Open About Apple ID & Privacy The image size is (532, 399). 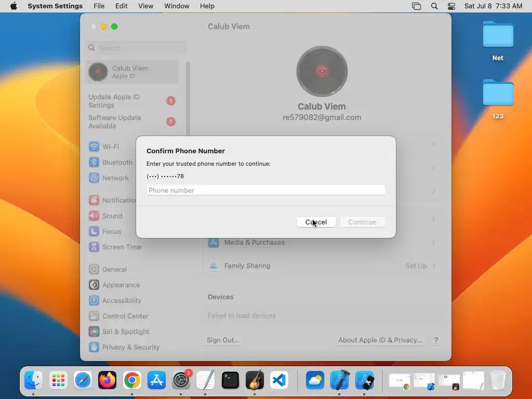[x=380, y=340]
